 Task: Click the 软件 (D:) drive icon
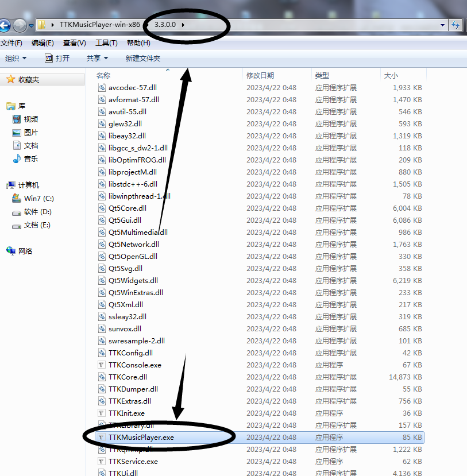(17, 212)
